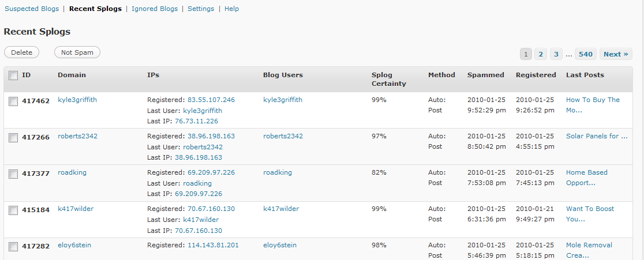Select checkbox for k417wilder row
This screenshot has height=260, width=644.
[13, 211]
